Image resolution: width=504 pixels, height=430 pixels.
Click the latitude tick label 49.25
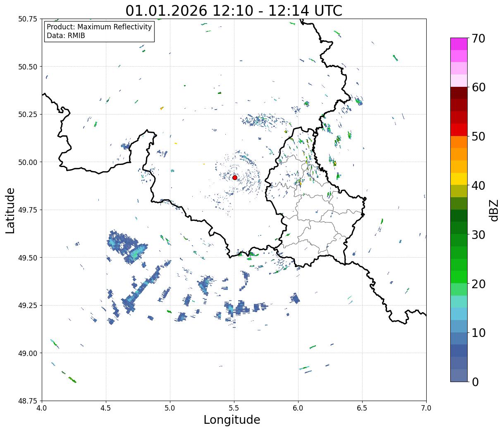tap(28, 306)
